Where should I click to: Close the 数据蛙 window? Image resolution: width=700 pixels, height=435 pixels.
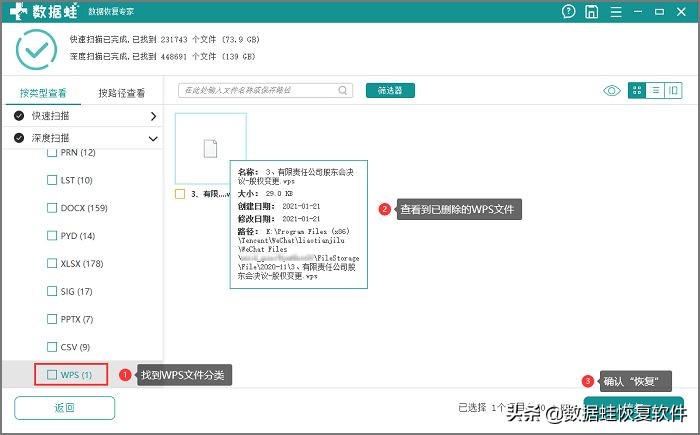pyautogui.click(x=681, y=12)
